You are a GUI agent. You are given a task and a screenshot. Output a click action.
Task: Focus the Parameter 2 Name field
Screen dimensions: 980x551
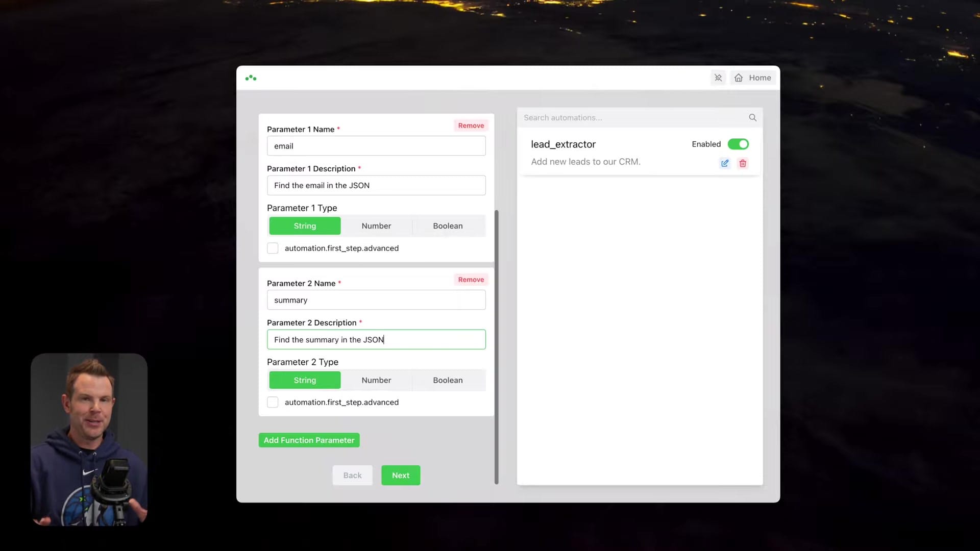pyautogui.click(x=376, y=300)
